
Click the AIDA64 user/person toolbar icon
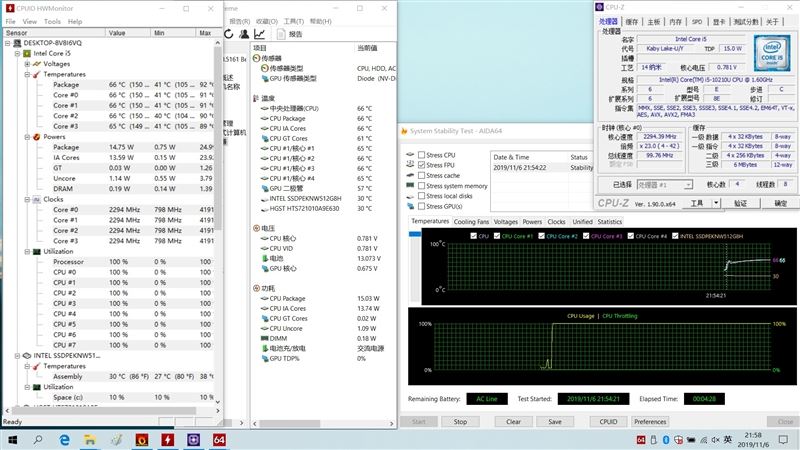coord(244,34)
